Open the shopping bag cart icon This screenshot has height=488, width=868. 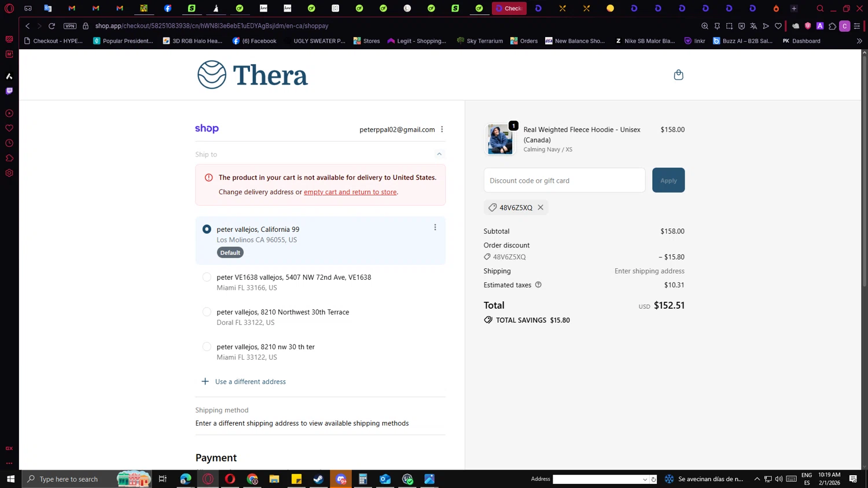point(678,75)
